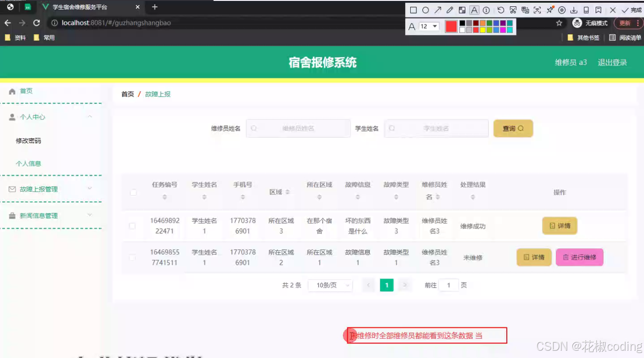This screenshot has height=358, width=644.
Task: Click the 维修员姓名 search input
Action: [298, 128]
